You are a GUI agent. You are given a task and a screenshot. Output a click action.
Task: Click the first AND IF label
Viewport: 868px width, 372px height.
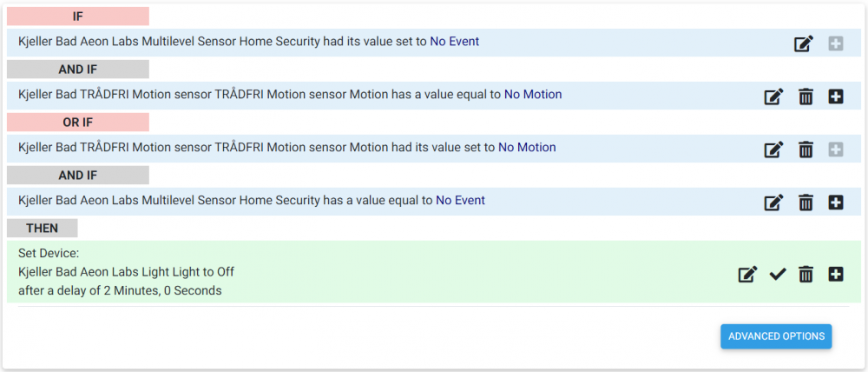point(78,70)
